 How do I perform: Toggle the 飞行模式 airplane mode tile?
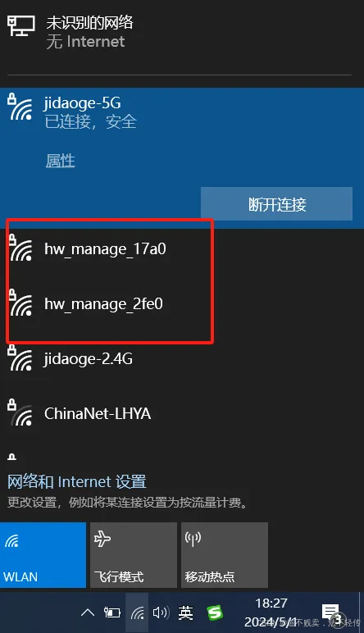coord(134,555)
